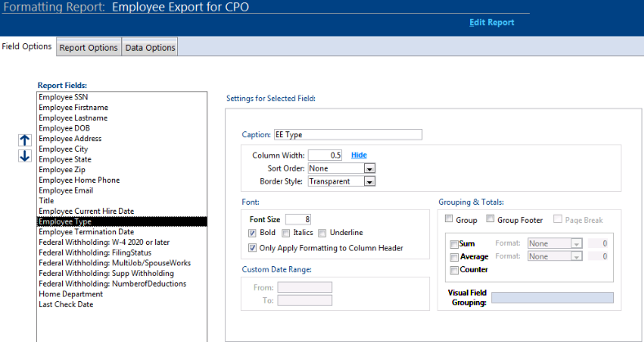Open the Sort Order dropdown
The image size is (644, 342).
370,168
